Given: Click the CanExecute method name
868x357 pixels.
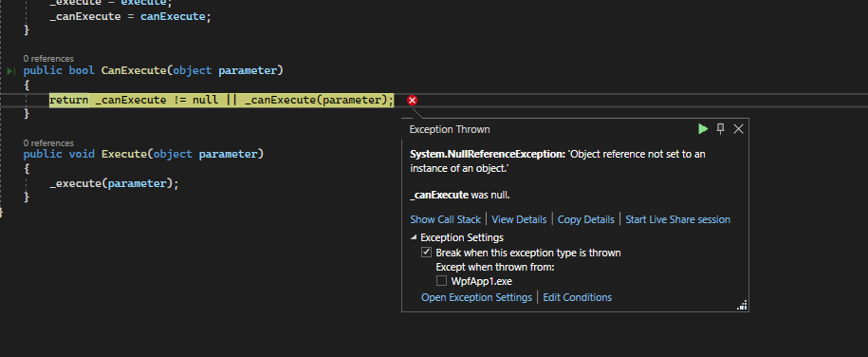Looking at the screenshot, I should 134,70.
